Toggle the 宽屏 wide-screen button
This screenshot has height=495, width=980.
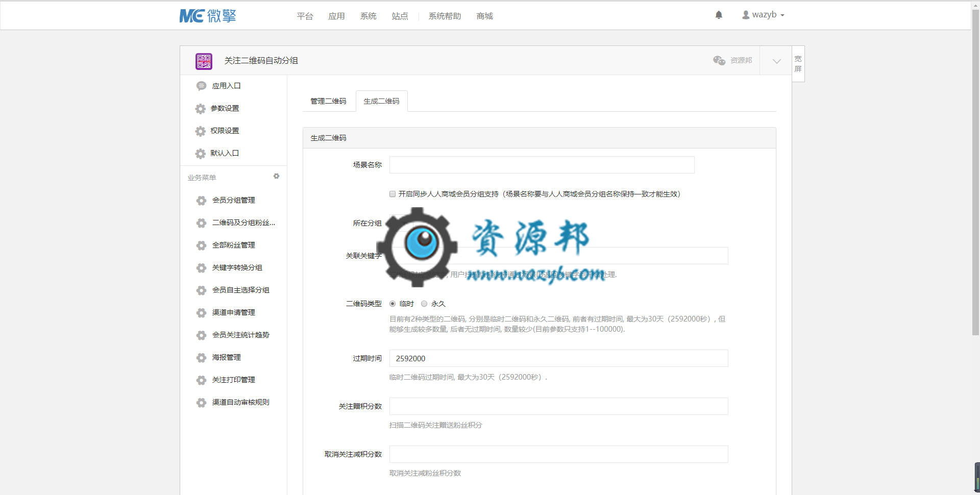pyautogui.click(x=798, y=64)
